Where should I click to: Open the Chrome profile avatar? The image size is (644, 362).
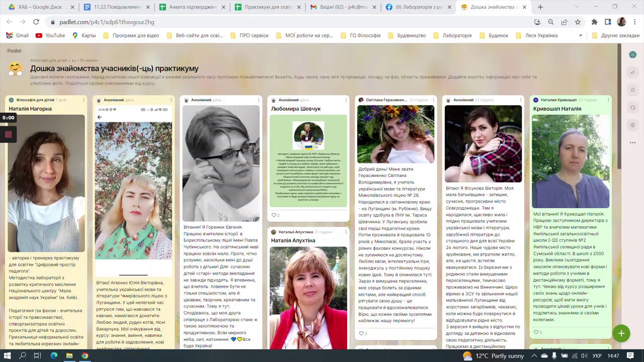[621, 22]
